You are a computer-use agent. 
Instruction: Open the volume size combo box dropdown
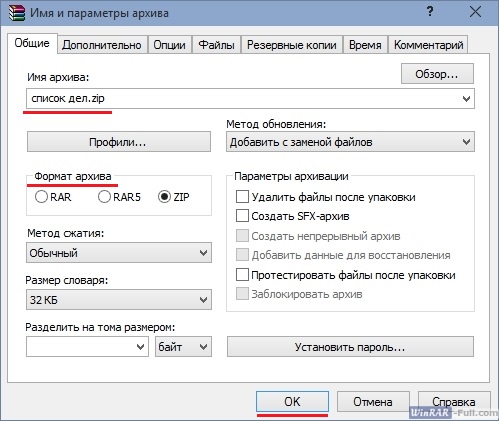140,347
